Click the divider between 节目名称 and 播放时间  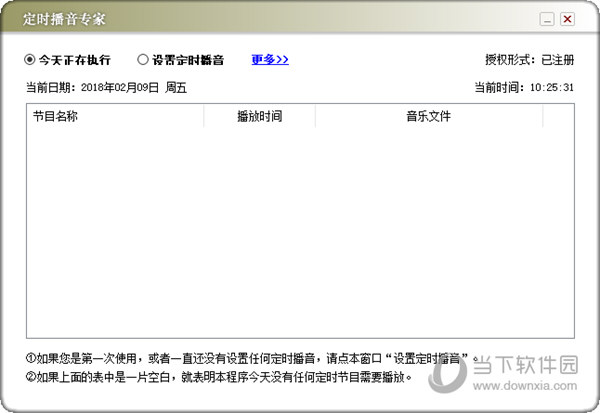click(x=203, y=117)
